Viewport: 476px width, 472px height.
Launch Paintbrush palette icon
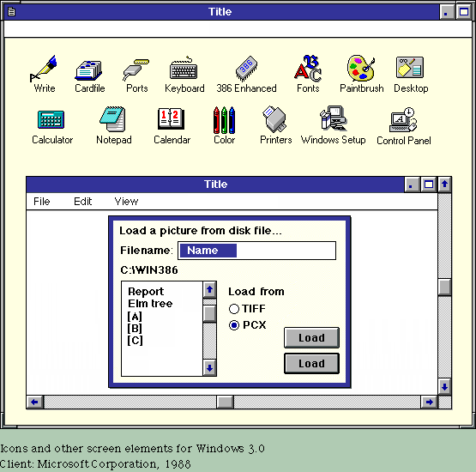(361, 69)
